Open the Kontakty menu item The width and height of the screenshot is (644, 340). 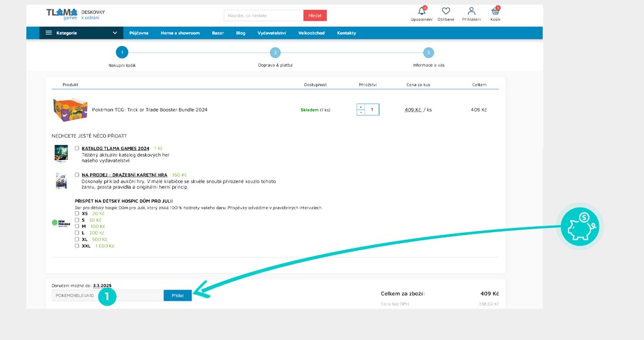(346, 33)
